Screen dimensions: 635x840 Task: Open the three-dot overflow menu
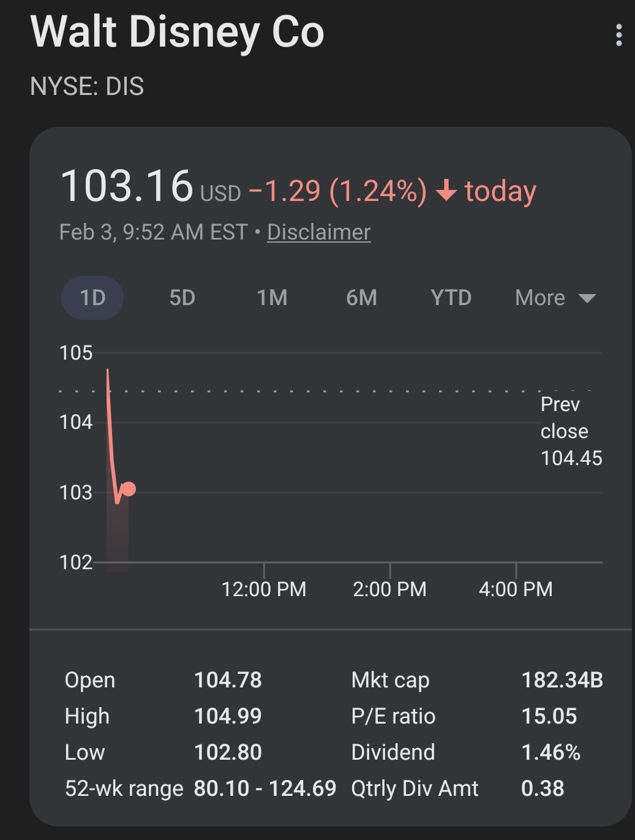click(619, 35)
